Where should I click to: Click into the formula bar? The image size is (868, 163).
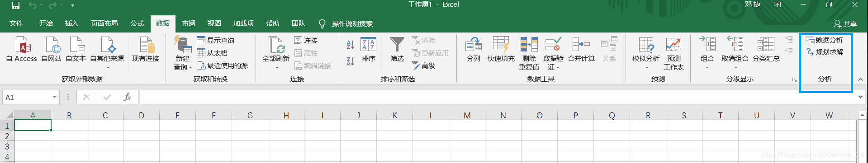[498, 97]
